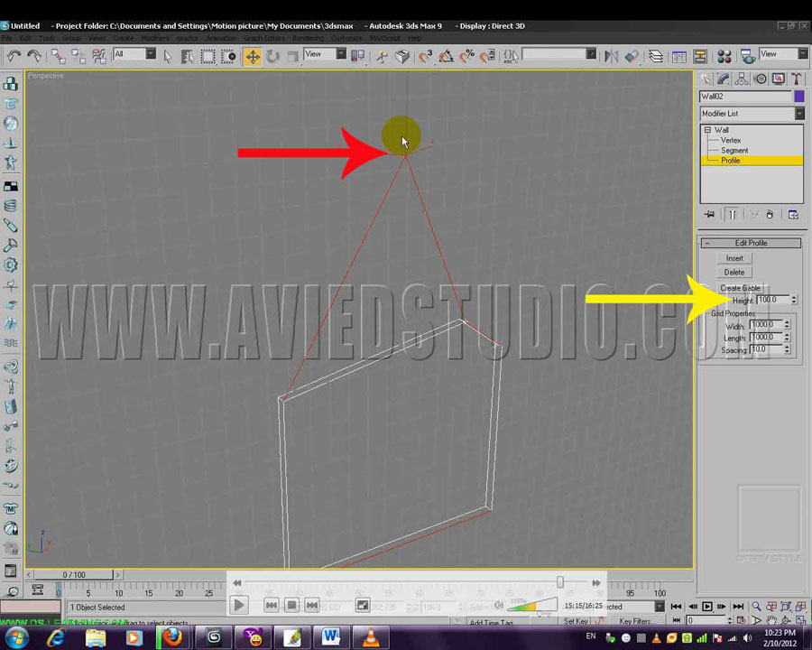
Task: Open the Select by Name dialog
Action: (187, 56)
